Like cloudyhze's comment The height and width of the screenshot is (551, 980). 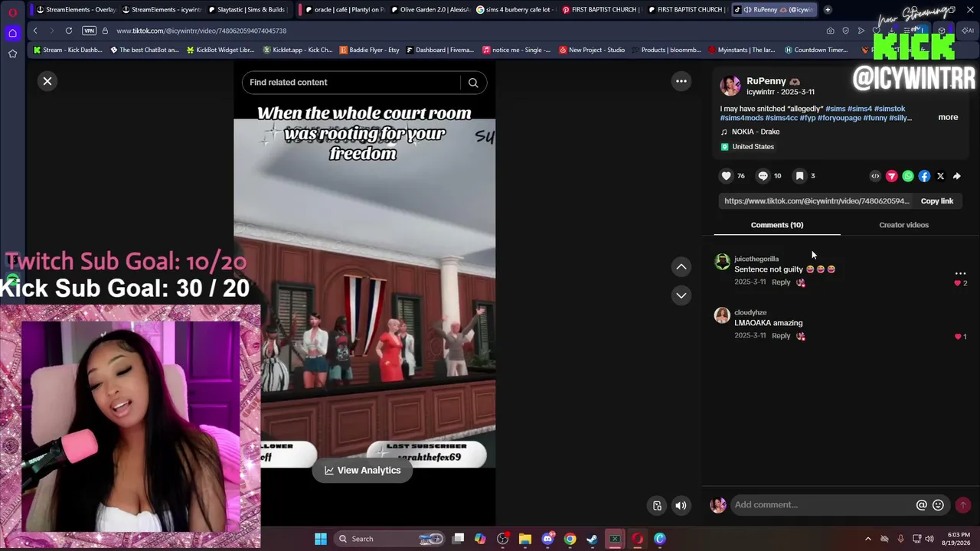(x=957, y=337)
